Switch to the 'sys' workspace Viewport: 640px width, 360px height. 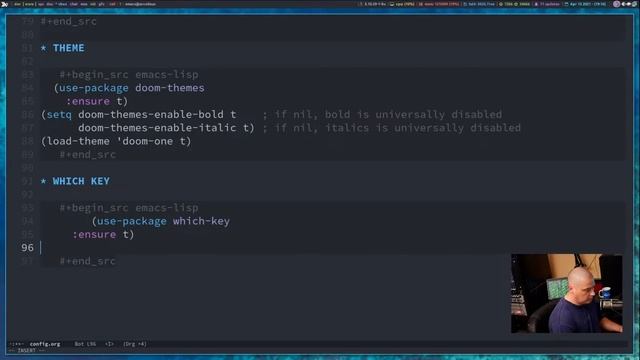tap(41, 4)
